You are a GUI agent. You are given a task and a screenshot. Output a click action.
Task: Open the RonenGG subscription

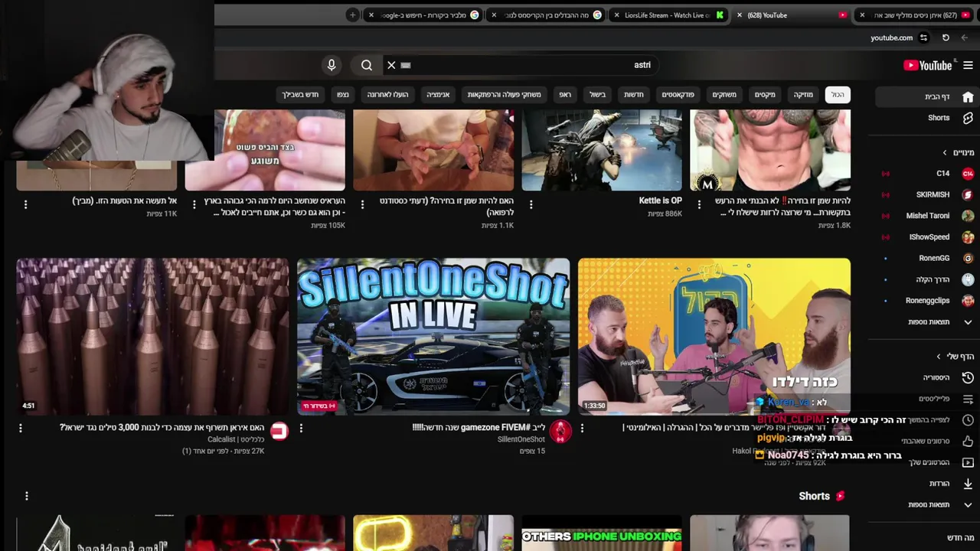pyautogui.click(x=924, y=259)
